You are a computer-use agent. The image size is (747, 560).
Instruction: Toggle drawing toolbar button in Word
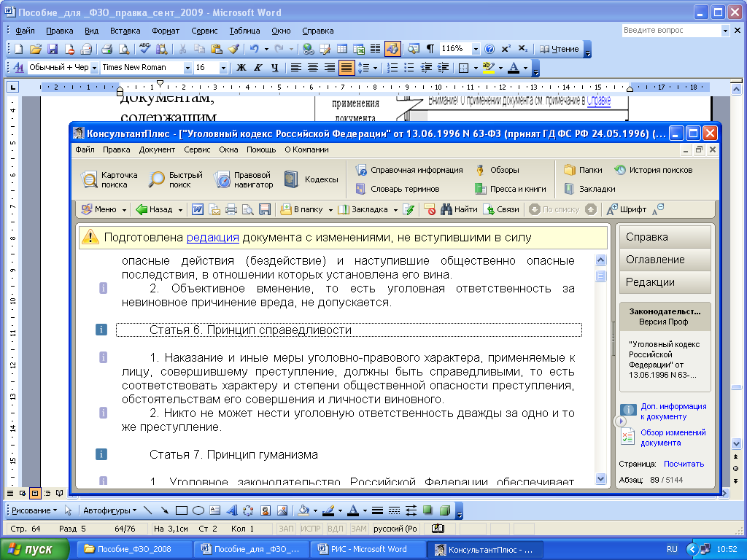pos(392,49)
